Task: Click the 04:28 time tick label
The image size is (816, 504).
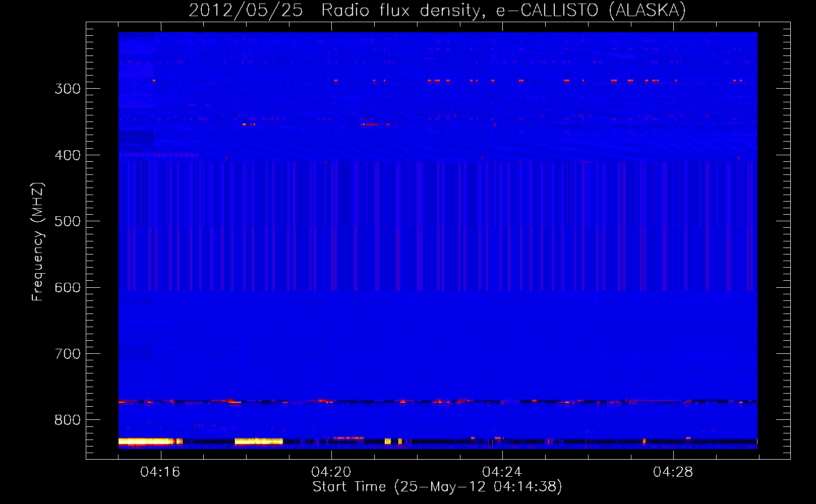Action: click(673, 472)
